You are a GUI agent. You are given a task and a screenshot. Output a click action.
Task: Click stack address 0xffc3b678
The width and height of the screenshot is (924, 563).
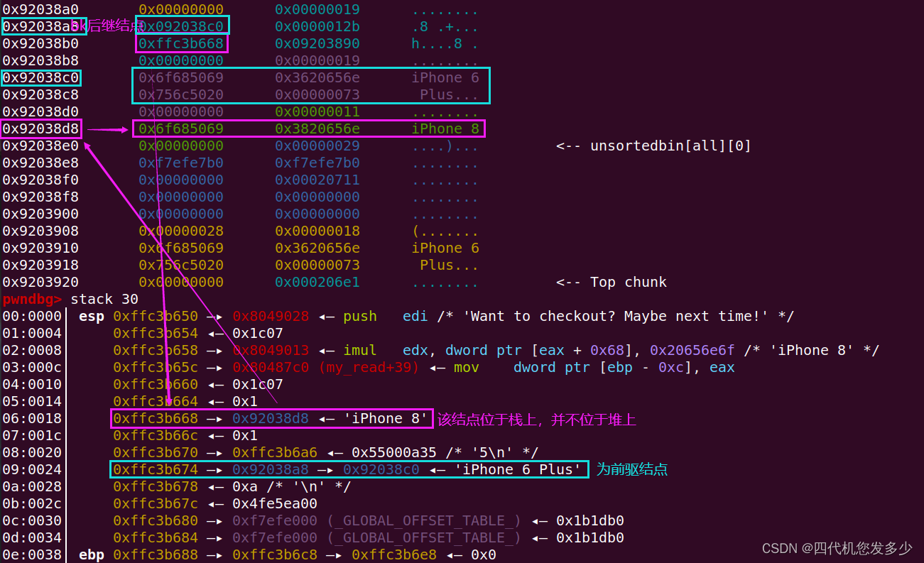tap(156, 486)
